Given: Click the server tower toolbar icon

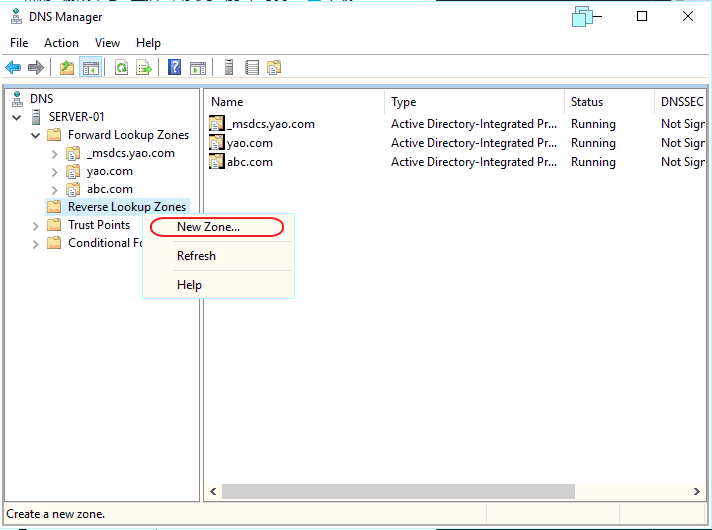Looking at the screenshot, I should click(229, 67).
